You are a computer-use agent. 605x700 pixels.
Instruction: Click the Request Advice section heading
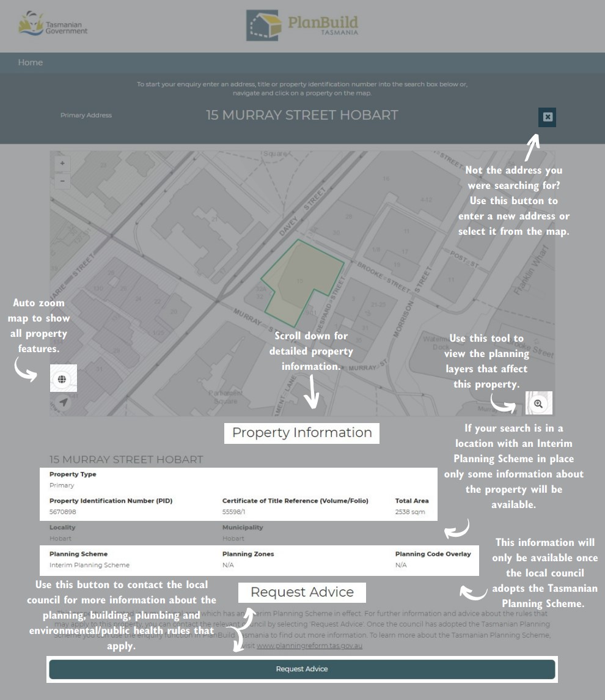coord(302,592)
